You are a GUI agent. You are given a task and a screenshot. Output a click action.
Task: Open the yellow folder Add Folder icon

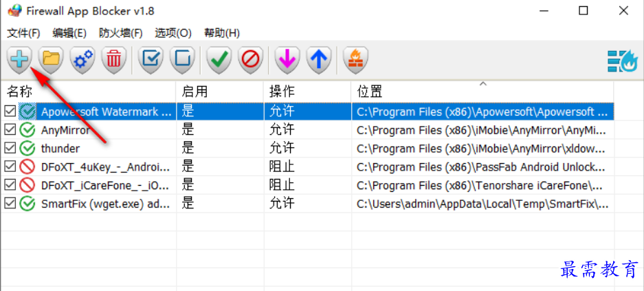point(52,60)
